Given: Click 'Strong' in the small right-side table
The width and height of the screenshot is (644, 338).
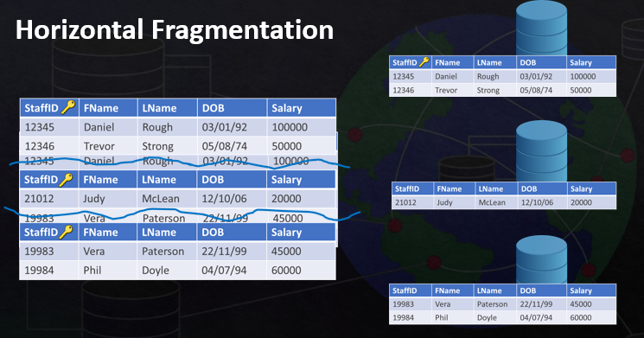Looking at the screenshot, I should [x=488, y=91].
